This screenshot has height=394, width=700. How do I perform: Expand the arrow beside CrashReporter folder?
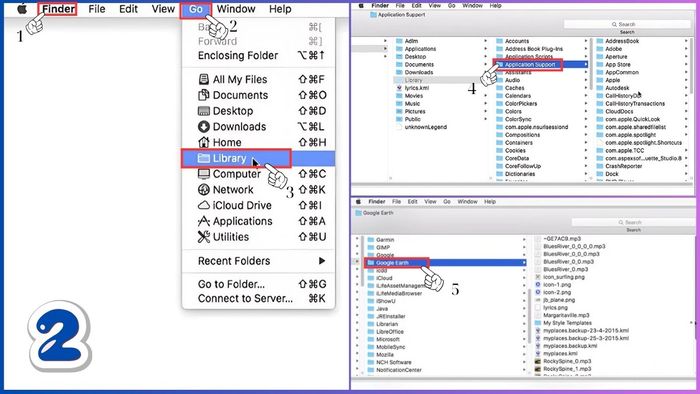click(x=687, y=166)
